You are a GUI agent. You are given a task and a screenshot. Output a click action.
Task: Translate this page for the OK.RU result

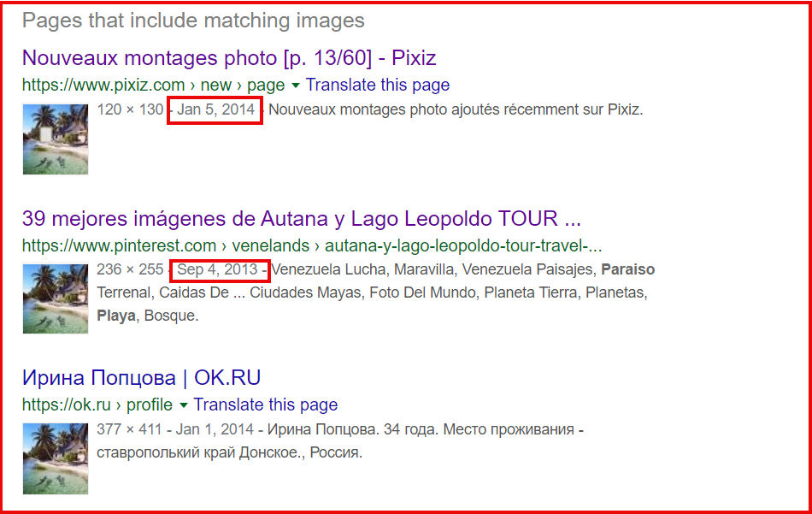tap(265, 405)
